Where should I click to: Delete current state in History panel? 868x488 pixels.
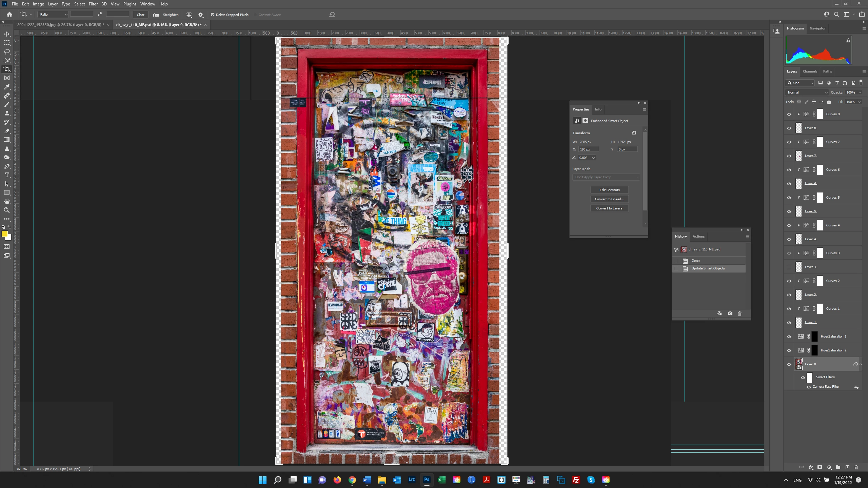coord(739,313)
